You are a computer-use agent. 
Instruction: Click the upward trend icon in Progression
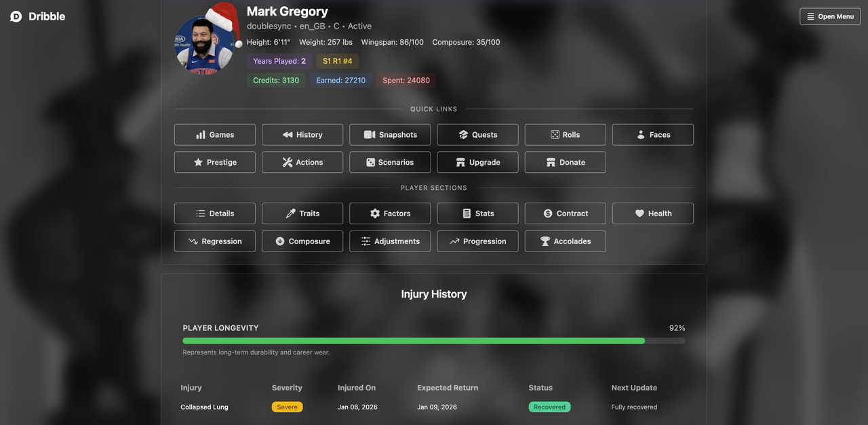click(454, 241)
